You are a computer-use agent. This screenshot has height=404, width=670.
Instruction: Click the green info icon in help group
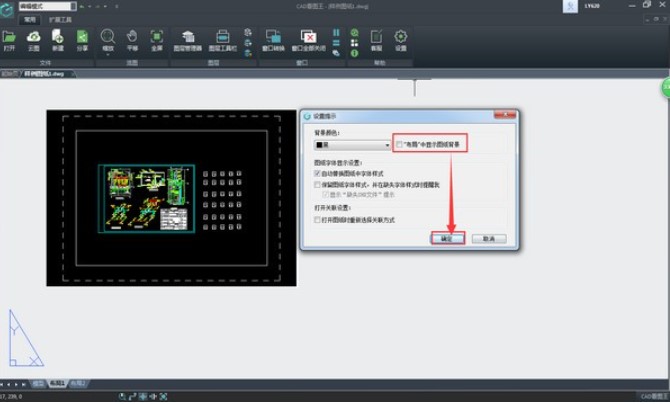point(354,53)
